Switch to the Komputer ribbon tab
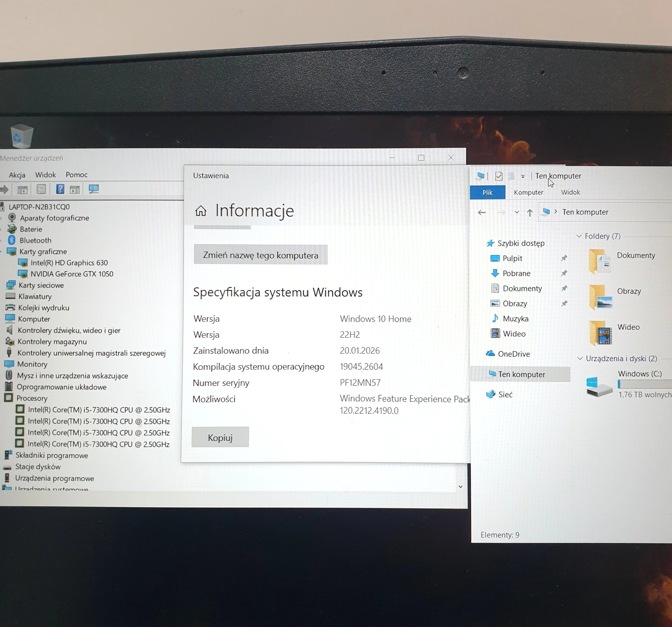Image resolution: width=672 pixels, height=627 pixels. 529,192
